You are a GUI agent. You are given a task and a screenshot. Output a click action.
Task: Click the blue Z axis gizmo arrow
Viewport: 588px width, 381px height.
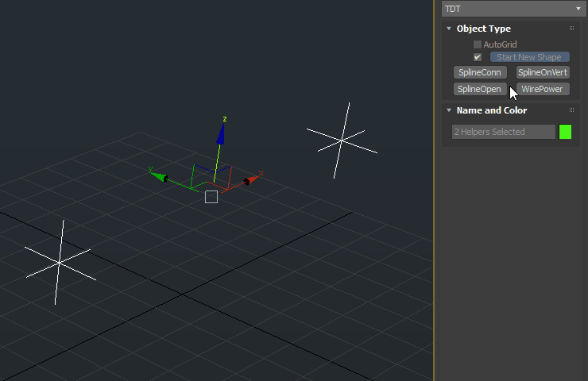coord(221,134)
